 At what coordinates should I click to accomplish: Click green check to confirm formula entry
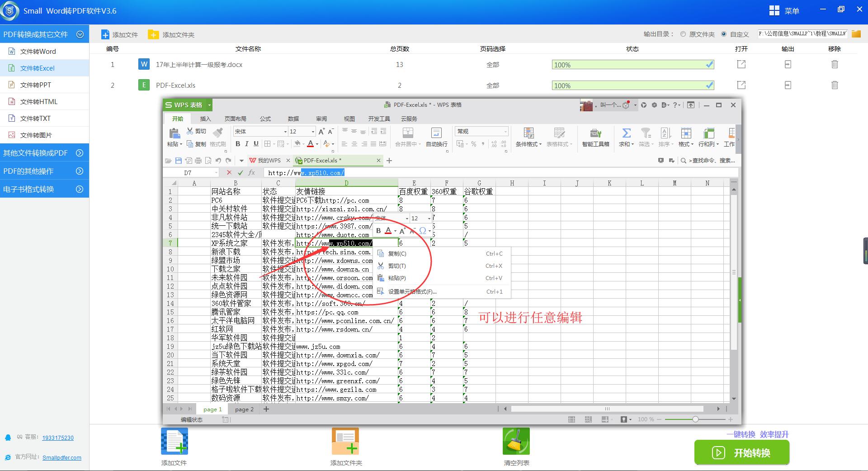[241, 172]
